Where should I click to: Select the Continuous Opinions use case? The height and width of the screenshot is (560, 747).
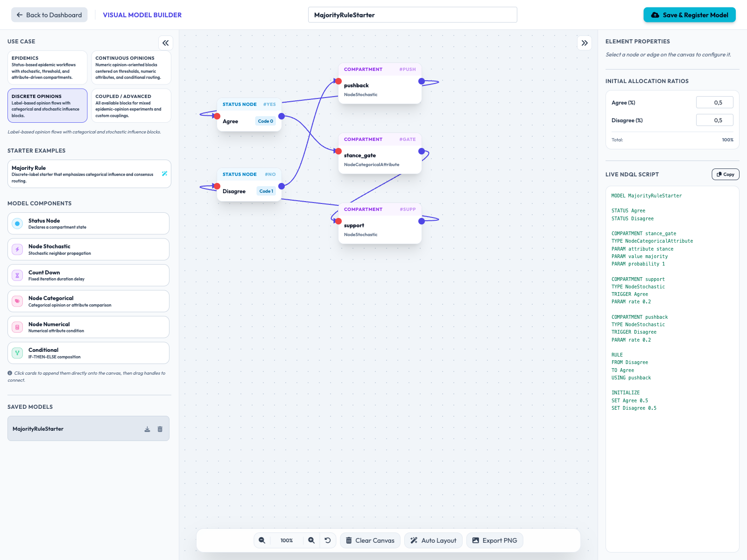pyautogui.click(x=131, y=68)
